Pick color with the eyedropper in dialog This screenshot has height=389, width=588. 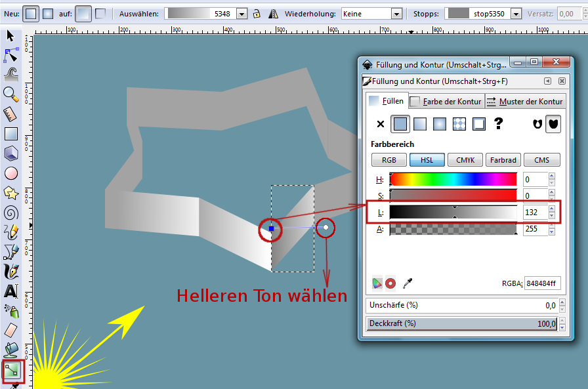coord(408,283)
